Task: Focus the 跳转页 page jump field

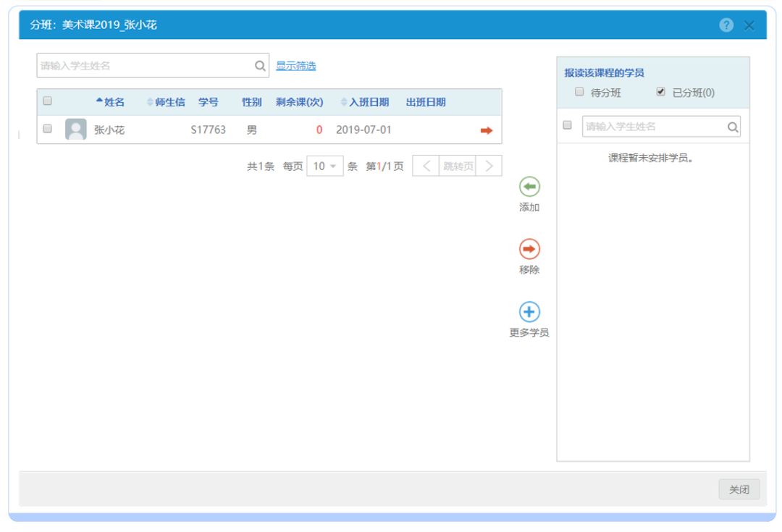Action: click(458, 166)
